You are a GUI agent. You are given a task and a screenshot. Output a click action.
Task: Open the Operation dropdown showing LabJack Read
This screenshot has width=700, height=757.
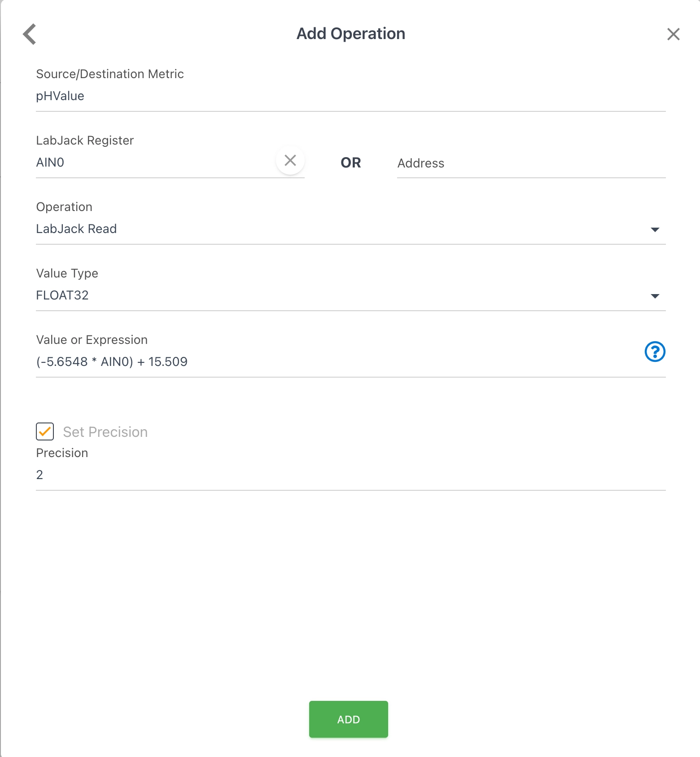tap(350, 229)
